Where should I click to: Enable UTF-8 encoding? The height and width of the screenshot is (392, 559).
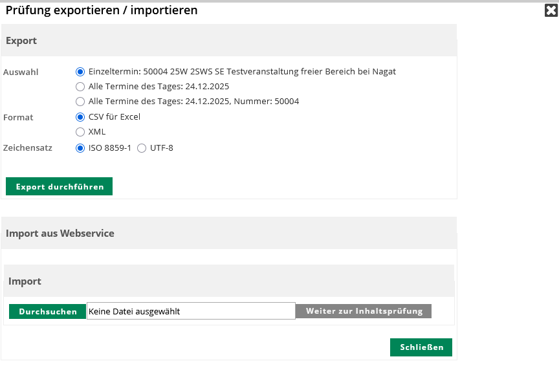tap(142, 148)
